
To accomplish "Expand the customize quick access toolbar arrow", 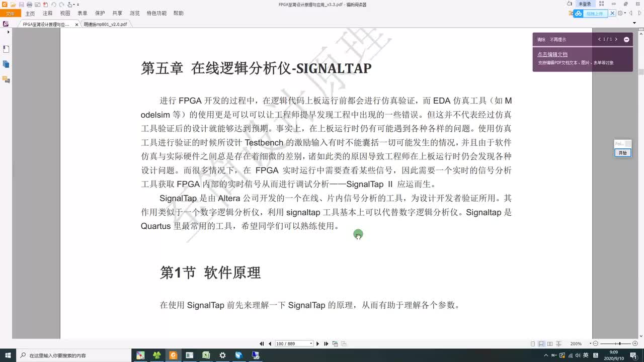I will pos(78,5).
